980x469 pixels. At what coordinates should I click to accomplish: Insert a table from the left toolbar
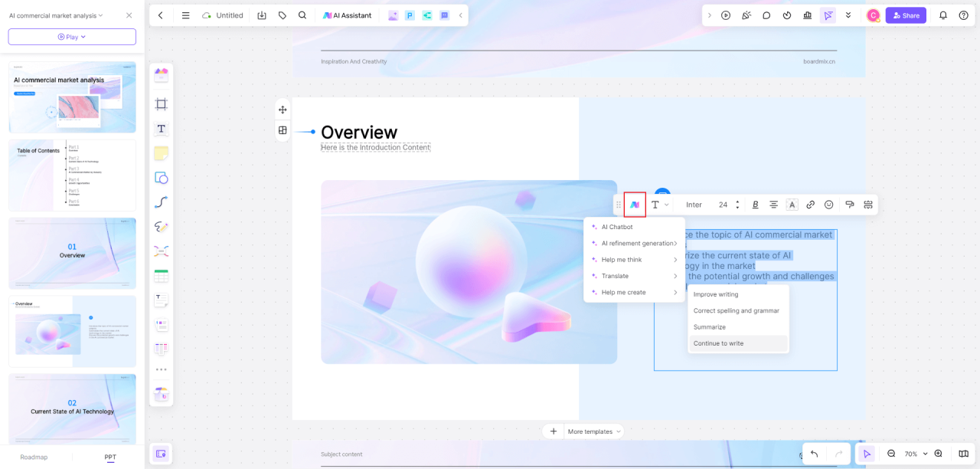click(161, 275)
